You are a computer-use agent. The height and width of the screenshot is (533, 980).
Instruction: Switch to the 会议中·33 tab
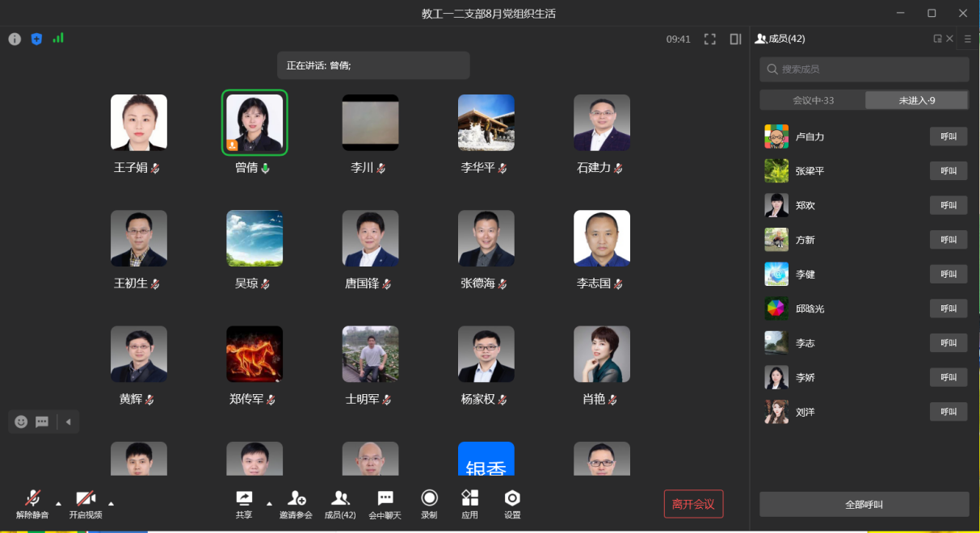813,100
